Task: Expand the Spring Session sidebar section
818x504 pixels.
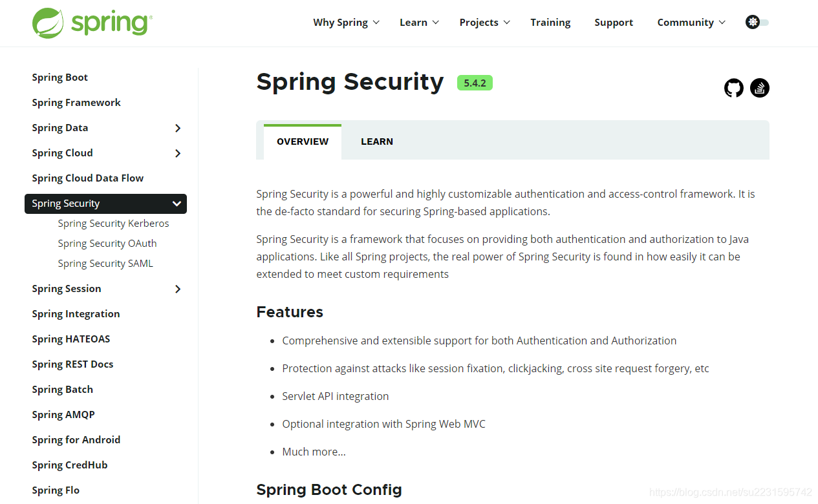Action: point(177,289)
